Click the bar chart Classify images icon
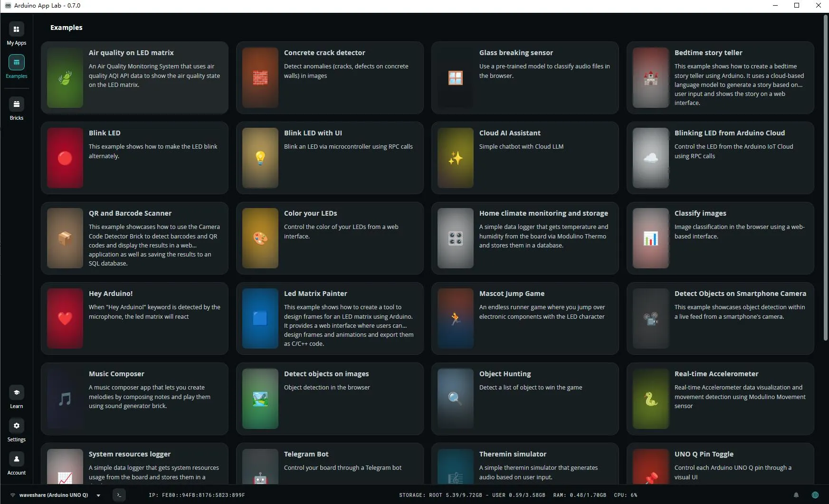Image resolution: width=829 pixels, height=504 pixels. (x=651, y=238)
